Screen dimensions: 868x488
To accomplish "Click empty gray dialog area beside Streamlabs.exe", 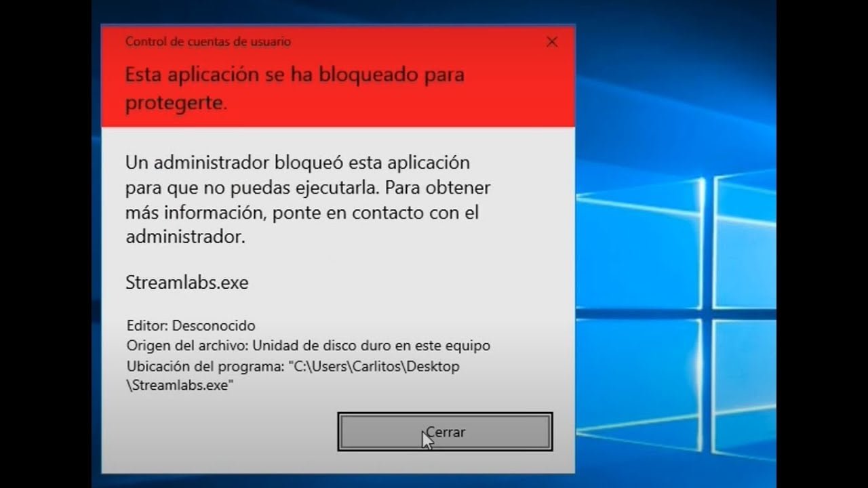I will pos(407,283).
